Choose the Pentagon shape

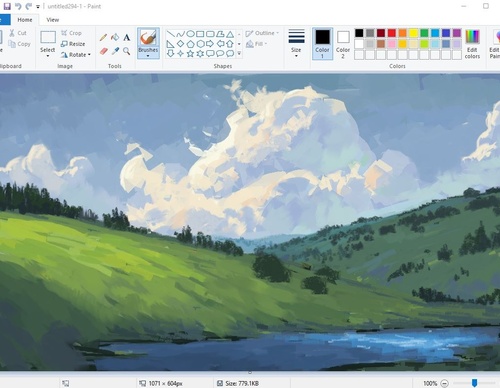click(x=190, y=44)
